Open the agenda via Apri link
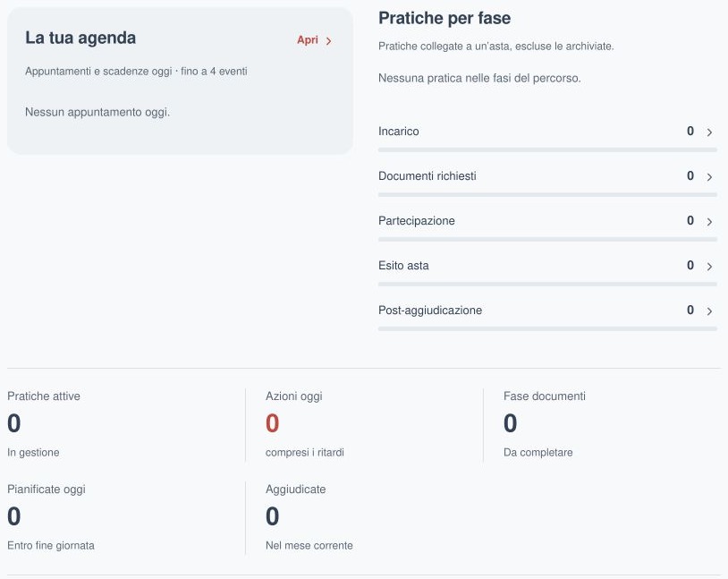The height and width of the screenshot is (579, 728). coord(314,40)
